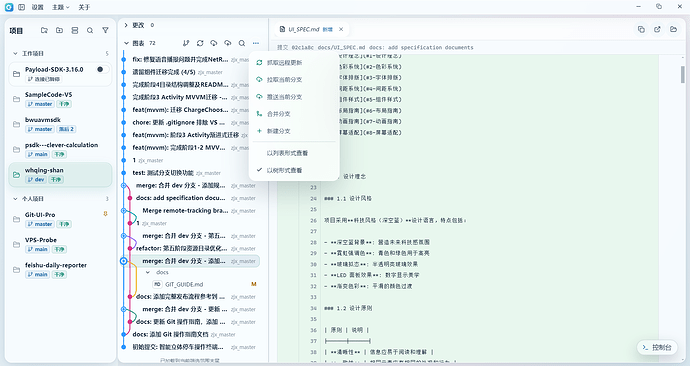Click the group layout icon in 项目 header
The width and height of the screenshot is (690, 366).
coord(75,30)
